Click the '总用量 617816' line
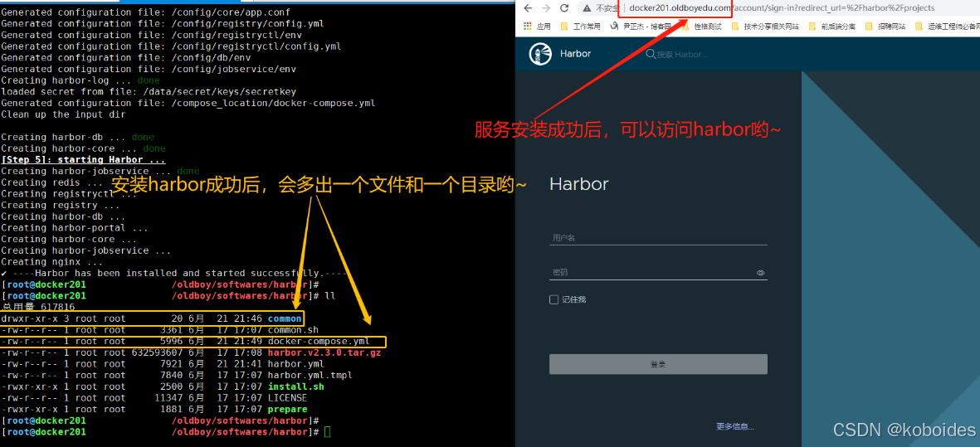 tap(38, 307)
